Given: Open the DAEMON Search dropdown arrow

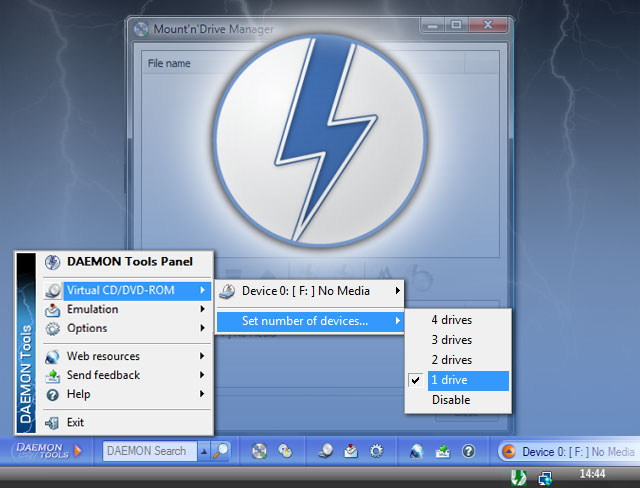Looking at the screenshot, I should 204,451.
